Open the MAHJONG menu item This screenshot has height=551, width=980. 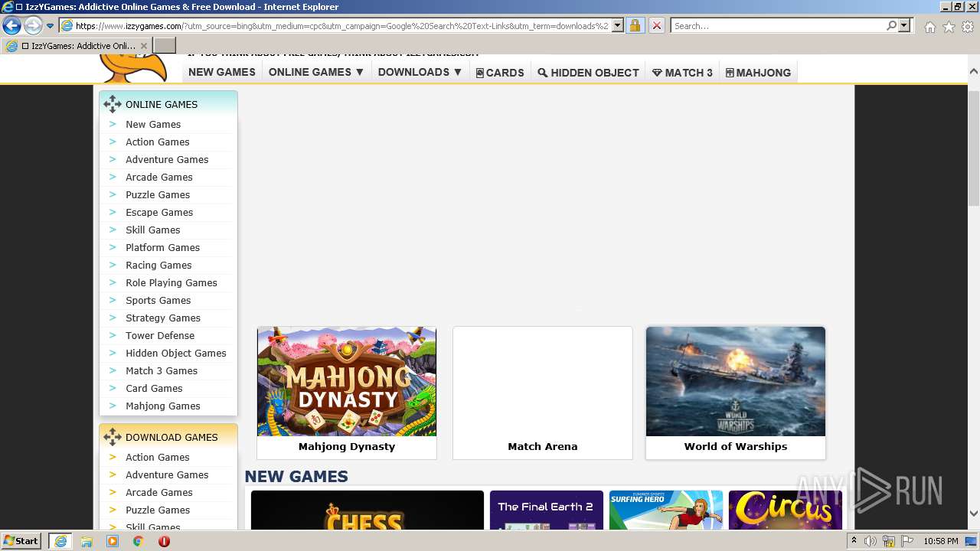(x=758, y=73)
